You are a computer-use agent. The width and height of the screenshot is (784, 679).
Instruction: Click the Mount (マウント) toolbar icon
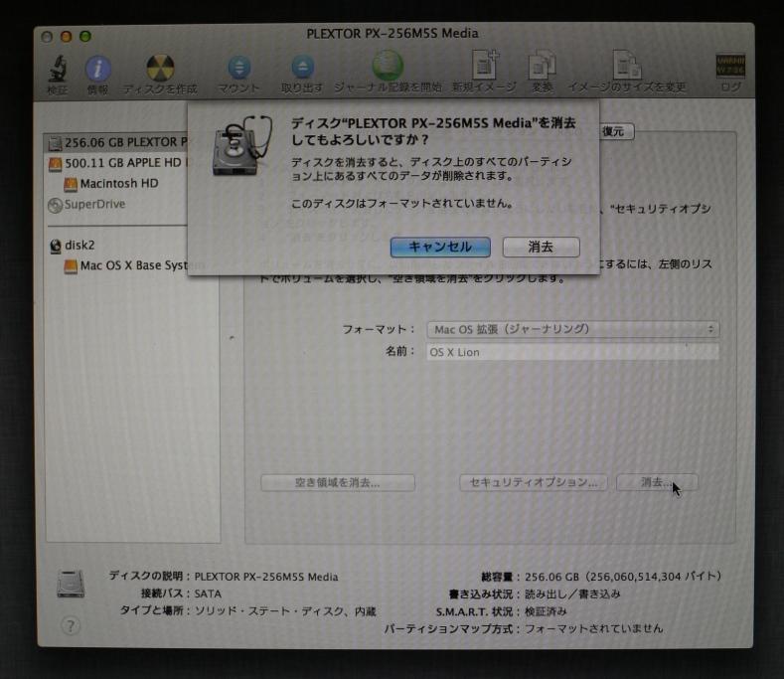(239, 68)
